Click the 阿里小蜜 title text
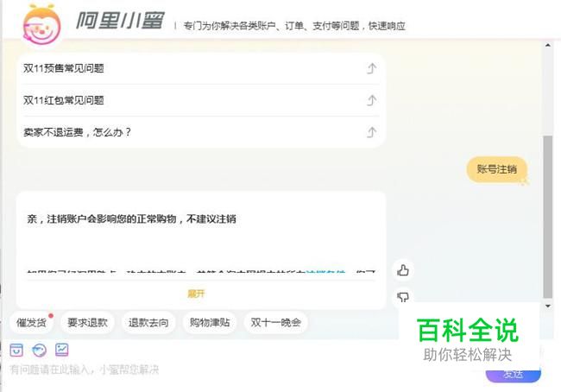 (121, 21)
